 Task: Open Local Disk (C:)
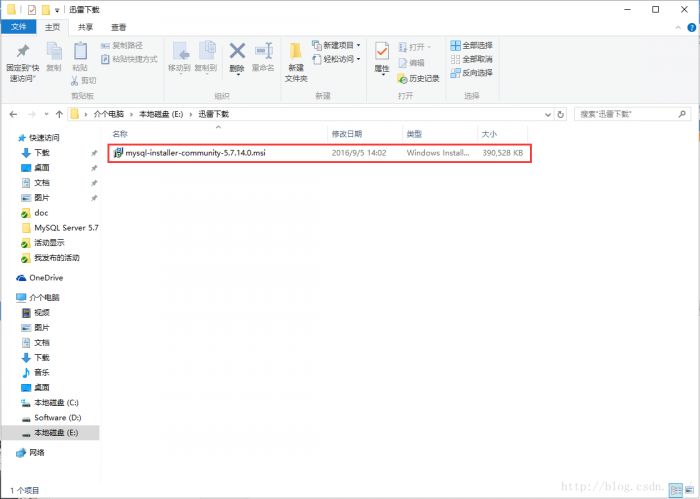56,403
